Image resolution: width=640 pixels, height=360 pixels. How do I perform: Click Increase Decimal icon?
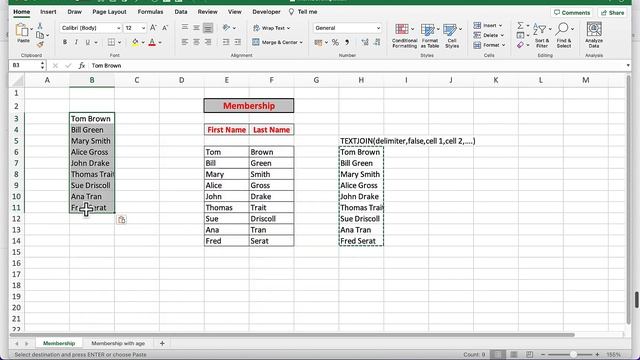[x=365, y=42]
